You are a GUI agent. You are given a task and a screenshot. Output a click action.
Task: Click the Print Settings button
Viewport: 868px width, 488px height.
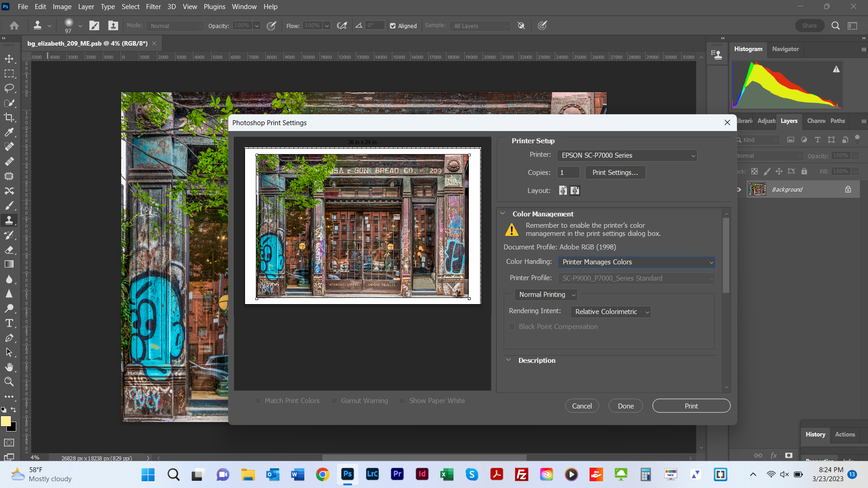[x=615, y=172]
